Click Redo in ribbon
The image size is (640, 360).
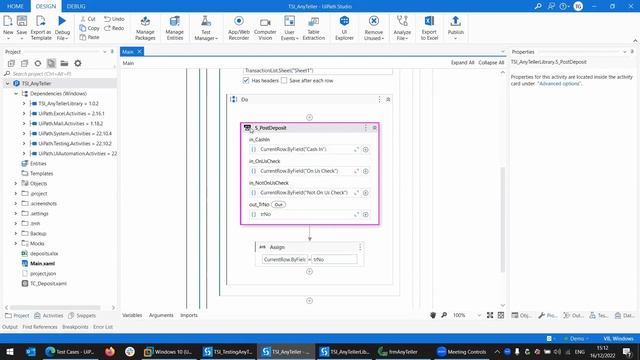(114, 28)
